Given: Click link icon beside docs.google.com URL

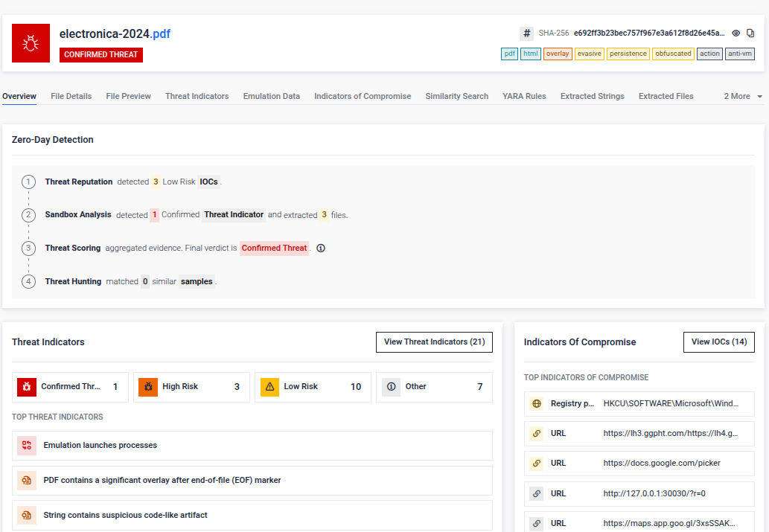Looking at the screenshot, I should pos(537,464).
